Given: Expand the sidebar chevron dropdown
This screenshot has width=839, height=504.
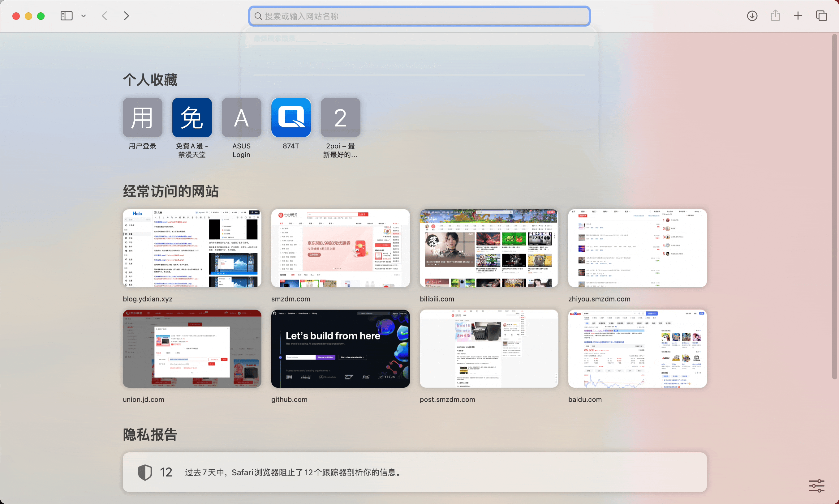Looking at the screenshot, I should [x=84, y=16].
